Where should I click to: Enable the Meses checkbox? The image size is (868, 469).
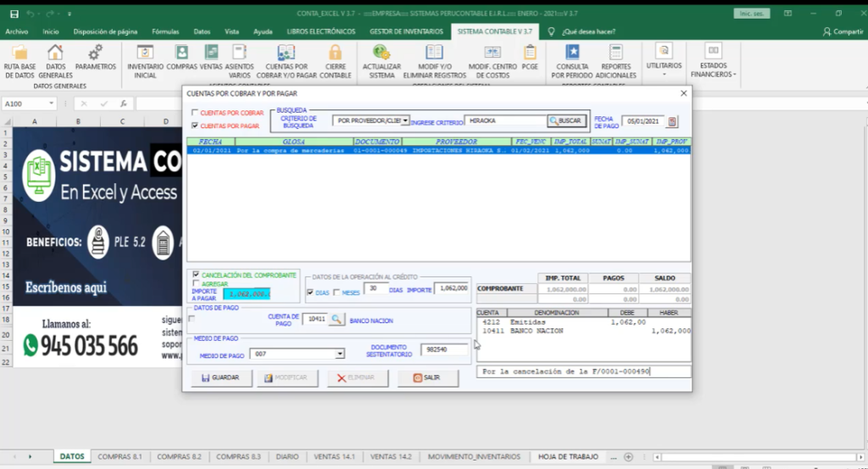click(x=336, y=293)
